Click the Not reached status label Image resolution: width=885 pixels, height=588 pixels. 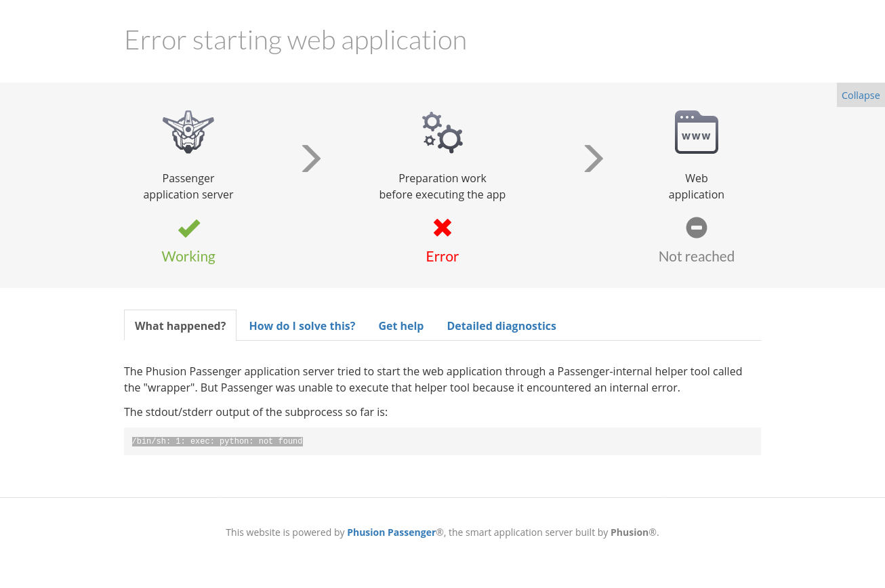696,256
